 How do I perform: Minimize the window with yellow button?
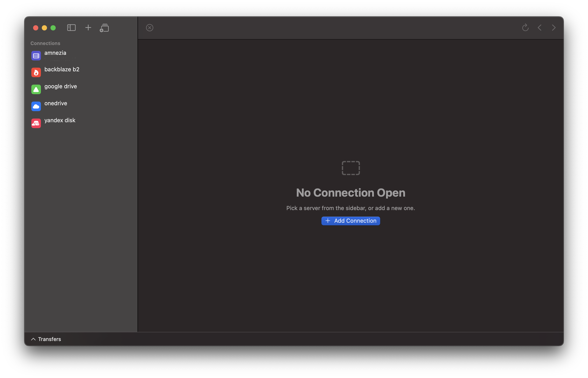click(44, 28)
